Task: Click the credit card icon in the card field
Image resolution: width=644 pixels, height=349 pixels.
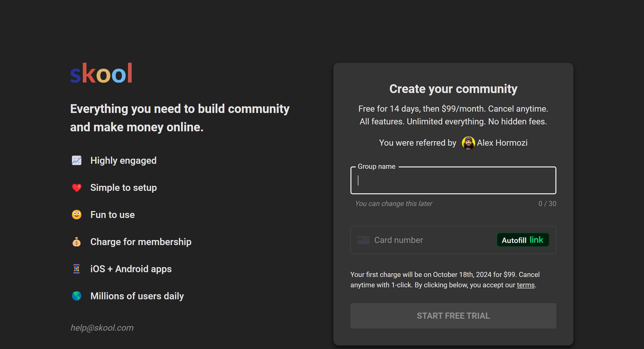Action: [x=364, y=240]
